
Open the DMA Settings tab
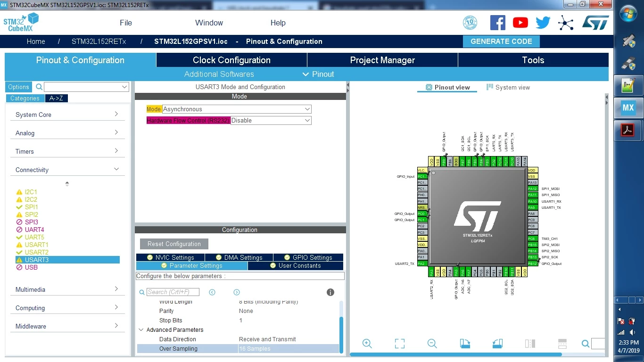(239, 257)
